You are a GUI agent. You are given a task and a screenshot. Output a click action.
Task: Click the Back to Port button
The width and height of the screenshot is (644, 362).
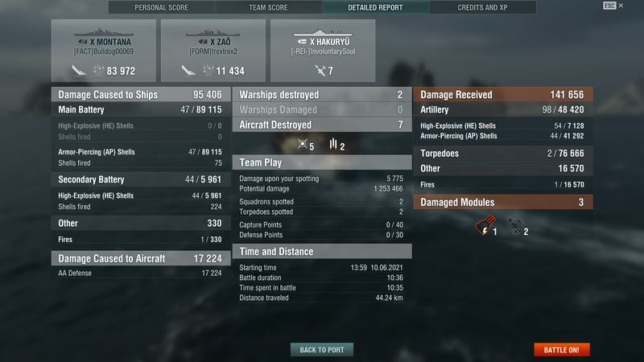[322, 350]
